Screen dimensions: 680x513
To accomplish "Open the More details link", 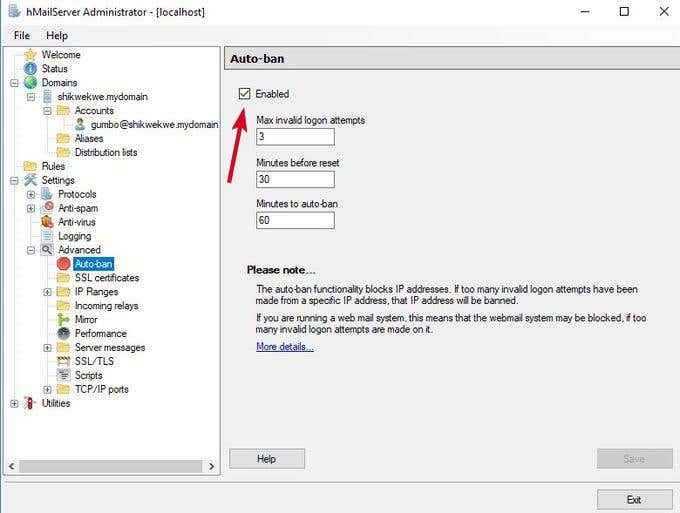I will click(284, 346).
